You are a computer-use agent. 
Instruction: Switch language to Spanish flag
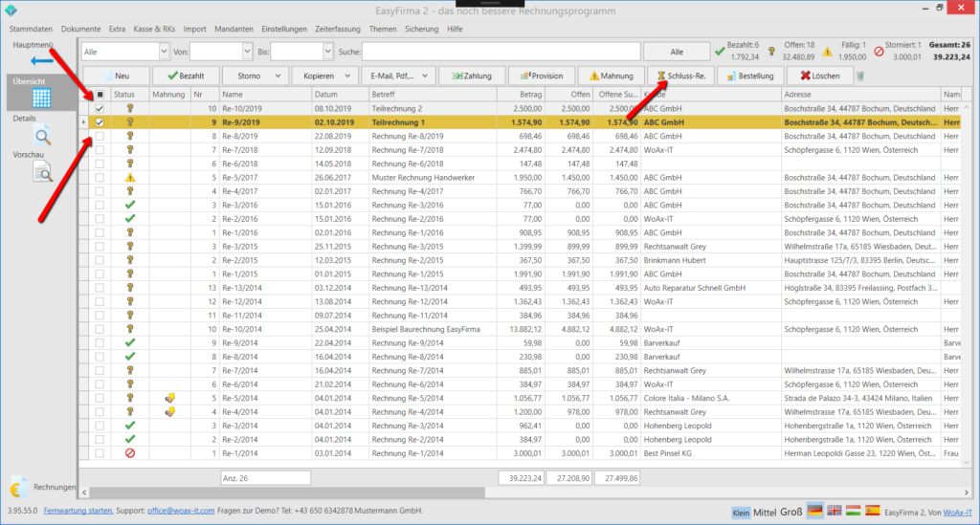click(873, 511)
